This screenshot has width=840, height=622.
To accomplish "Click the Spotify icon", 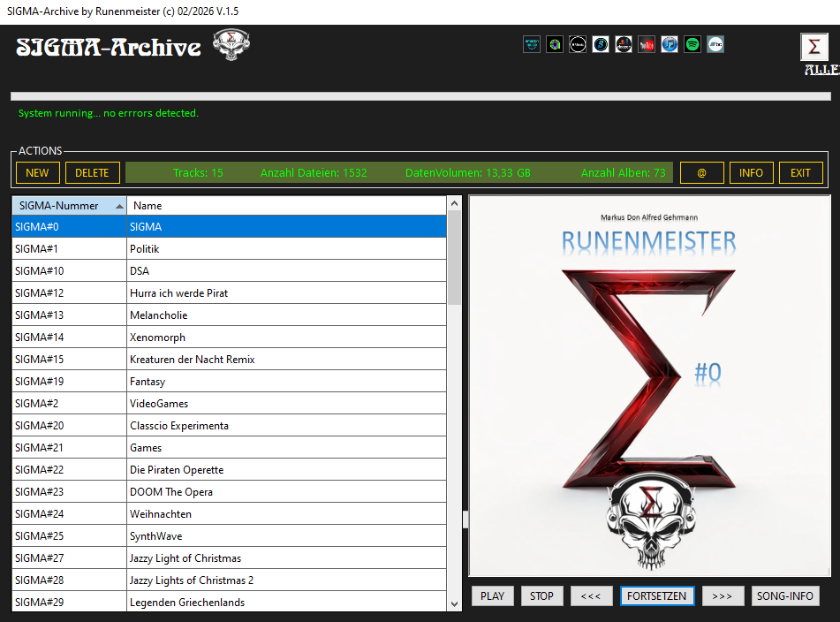I will (692, 44).
